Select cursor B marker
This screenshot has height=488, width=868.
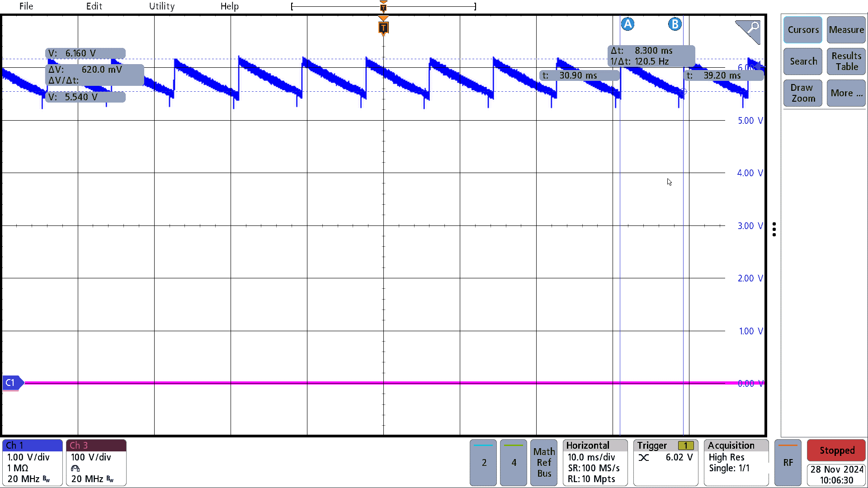[675, 24]
